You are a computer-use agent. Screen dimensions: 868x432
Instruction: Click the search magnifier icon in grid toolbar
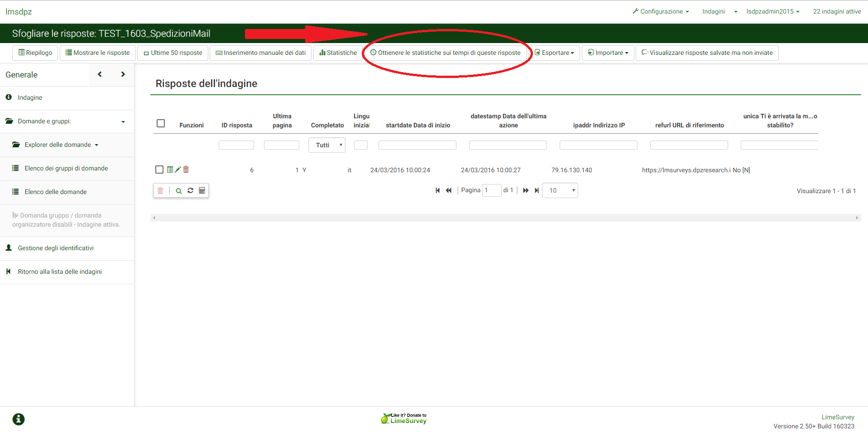pos(179,191)
